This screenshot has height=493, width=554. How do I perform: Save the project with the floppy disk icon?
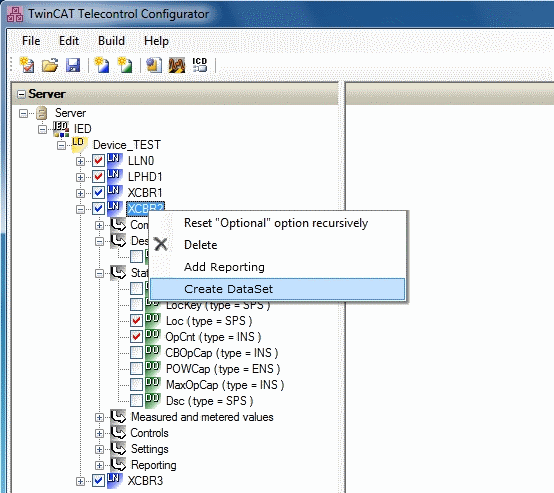tap(73, 65)
